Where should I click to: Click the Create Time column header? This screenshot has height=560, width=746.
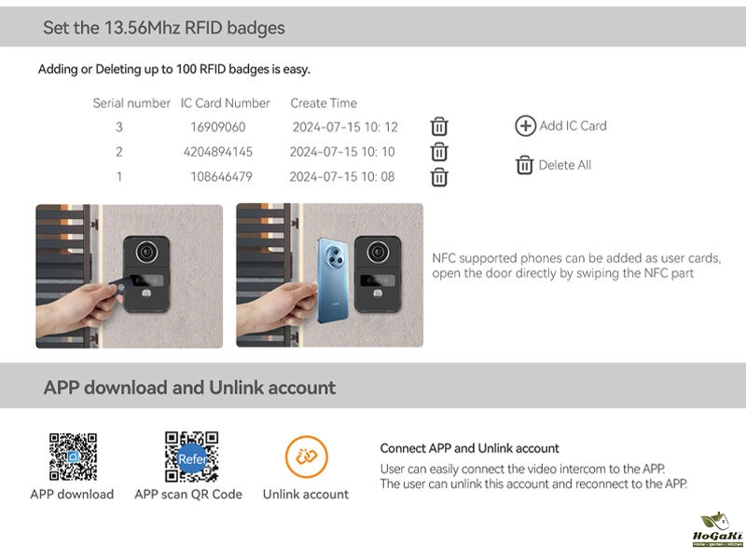tap(324, 102)
